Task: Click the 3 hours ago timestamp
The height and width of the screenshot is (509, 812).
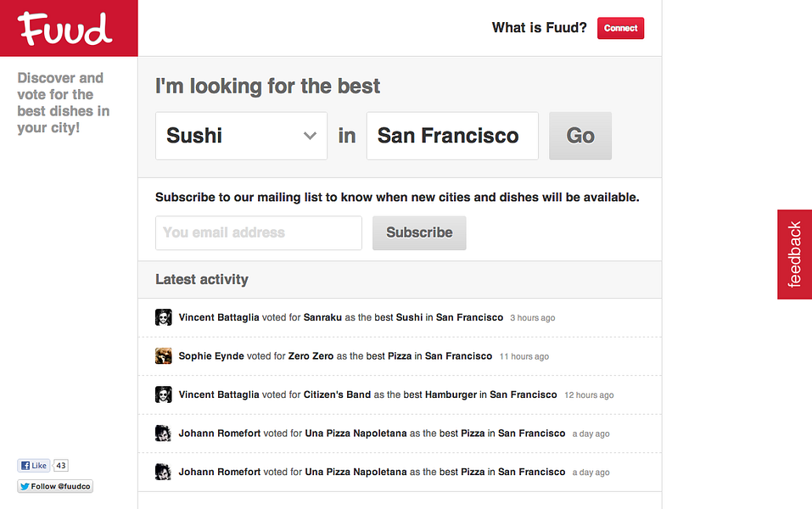Action: tap(532, 318)
